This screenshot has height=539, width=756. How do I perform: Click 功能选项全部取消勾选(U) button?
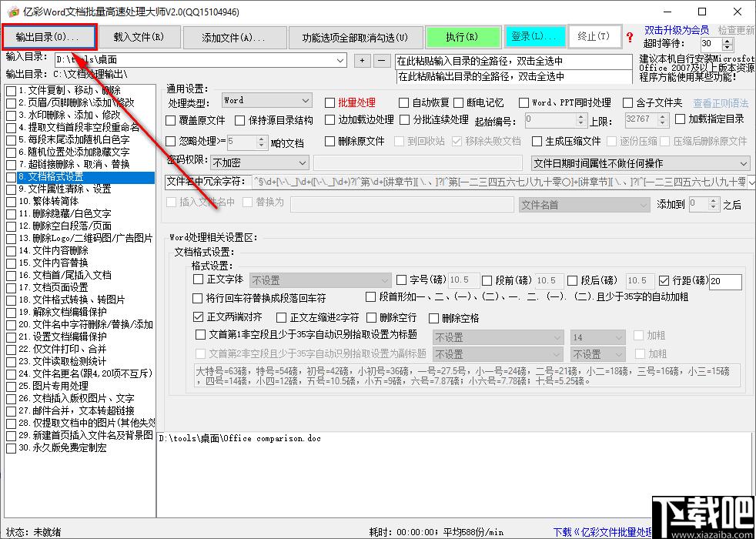[355, 37]
